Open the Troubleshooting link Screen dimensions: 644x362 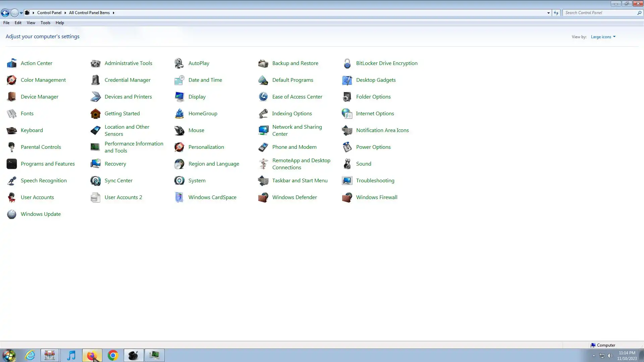375,181
